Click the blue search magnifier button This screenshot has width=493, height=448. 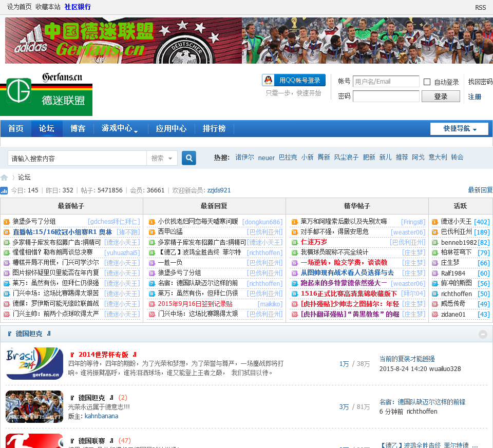[189, 158]
